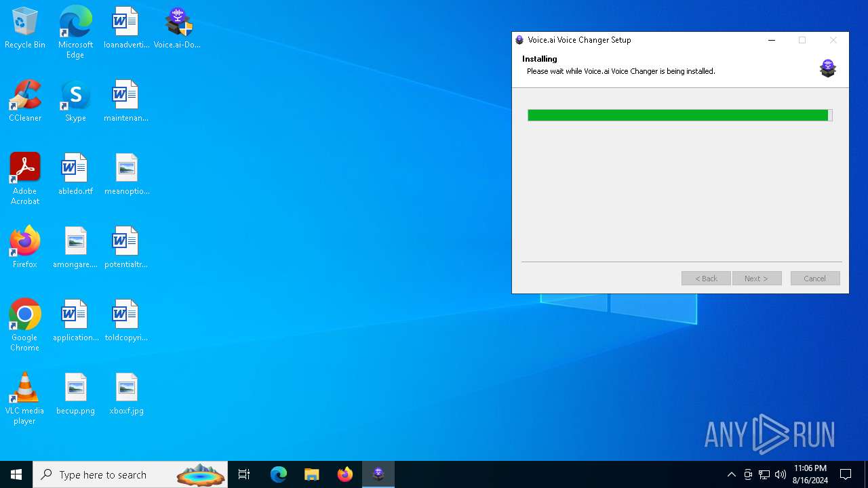Open VLC media player shortcut
Image resolution: width=868 pixels, height=488 pixels.
pyautogui.click(x=25, y=399)
